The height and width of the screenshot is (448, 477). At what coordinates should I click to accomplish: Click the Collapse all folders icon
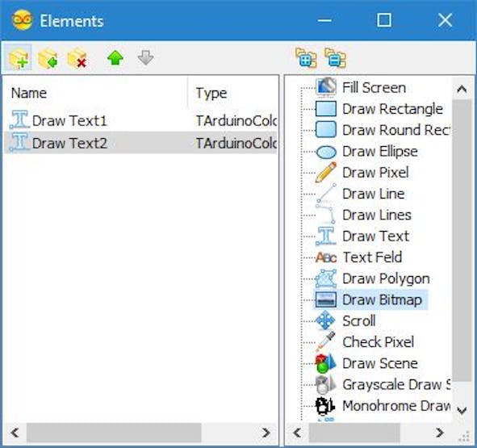(335, 58)
